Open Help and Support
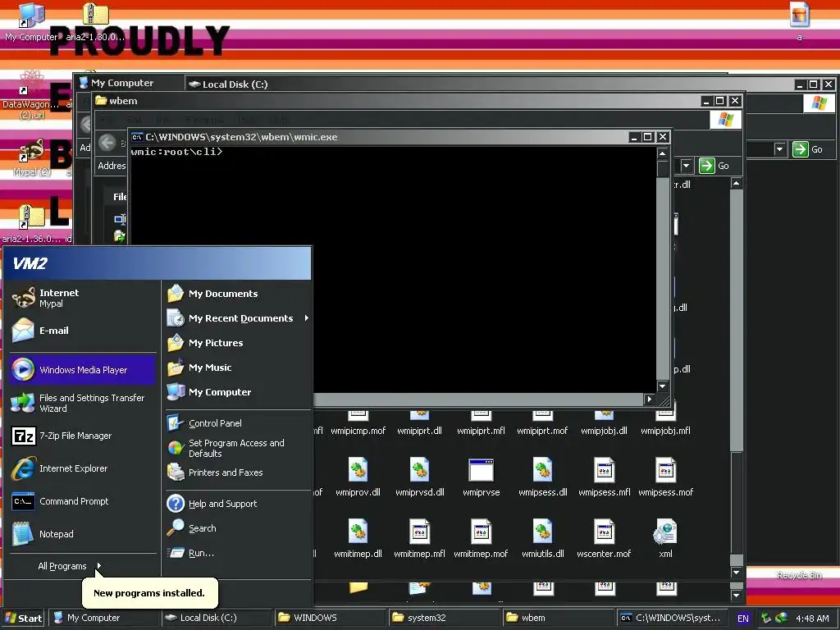The image size is (840, 630). (238, 504)
